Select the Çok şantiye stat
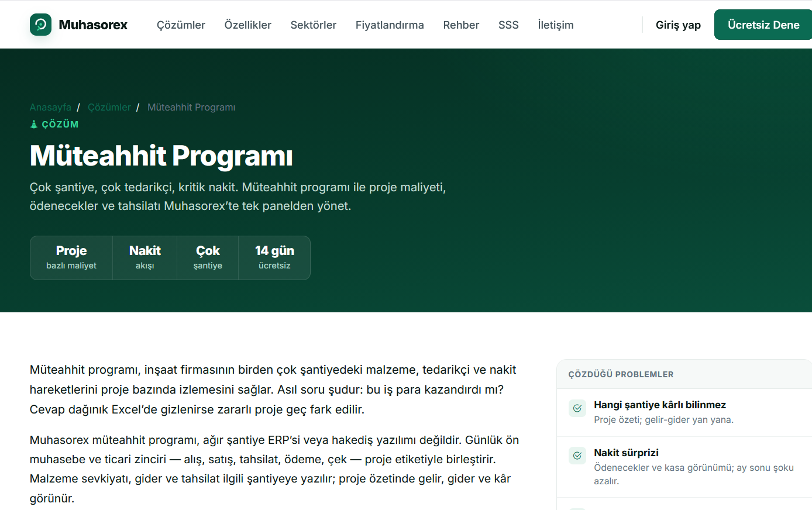 (x=208, y=258)
